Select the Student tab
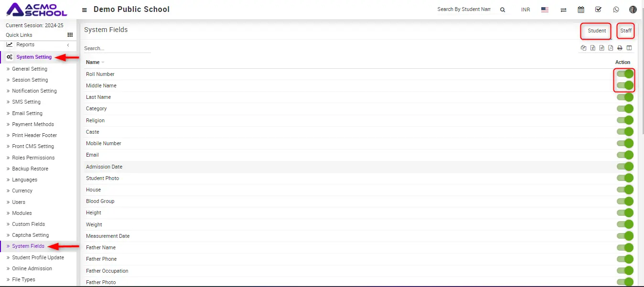 [x=597, y=31]
